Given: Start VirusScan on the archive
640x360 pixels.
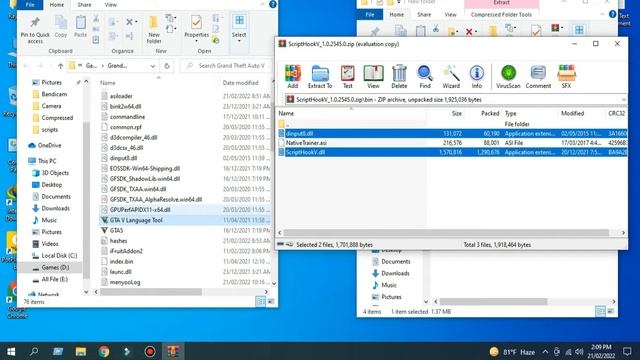Looking at the screenshot, I should tap(508, 76).
